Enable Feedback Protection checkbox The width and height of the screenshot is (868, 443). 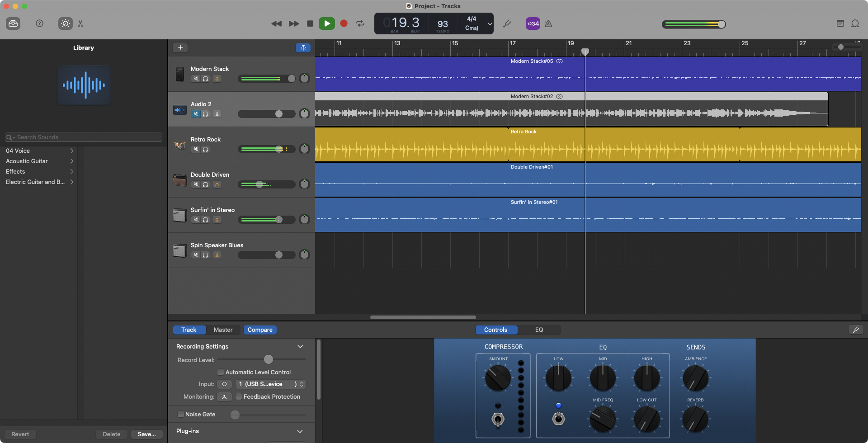[239, 396]
